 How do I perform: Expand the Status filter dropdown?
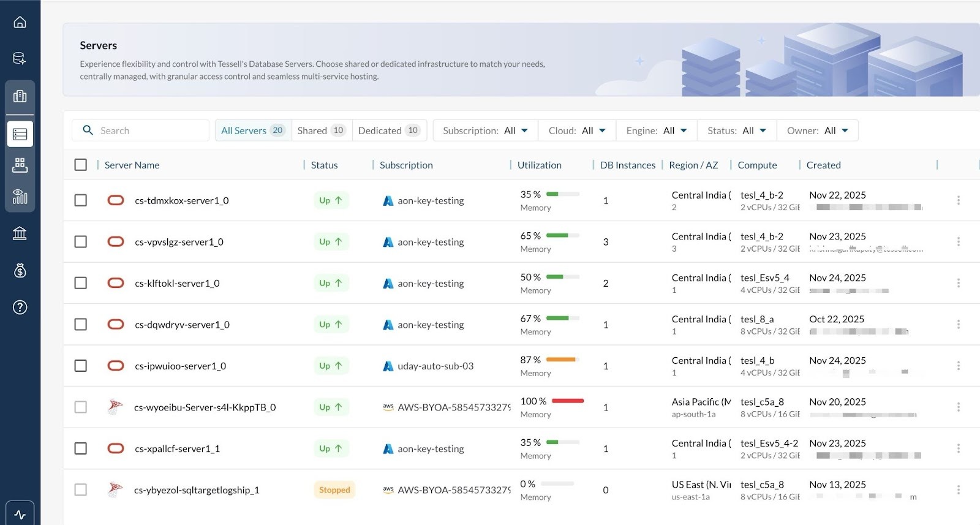[x=736, y=130]
